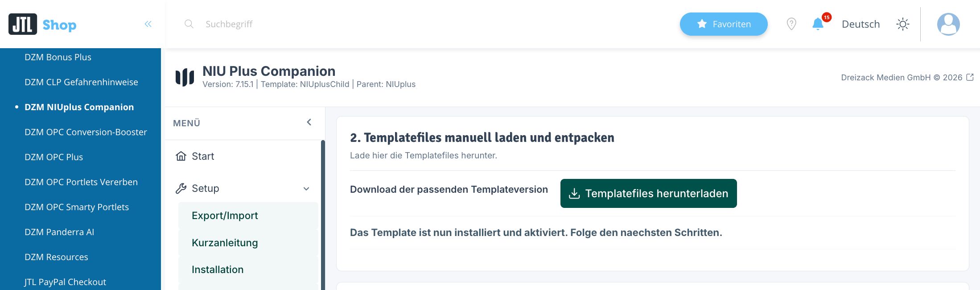Select DZM NIUplus Companion entry
Viewport: 980px width, 290px height.
[79, 107]
